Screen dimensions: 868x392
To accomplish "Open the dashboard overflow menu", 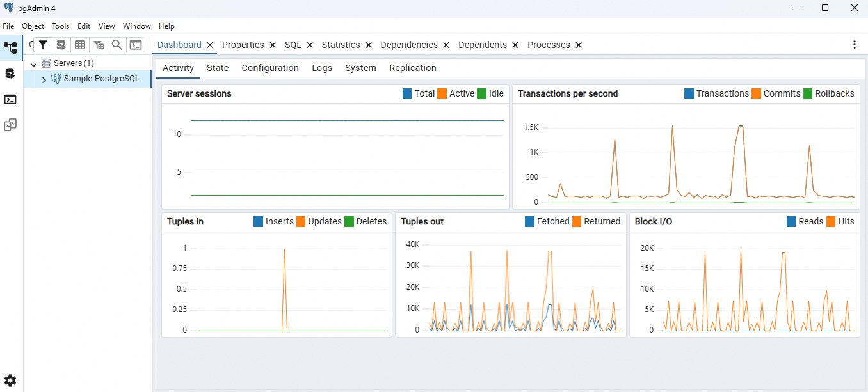I will point(855,44).
